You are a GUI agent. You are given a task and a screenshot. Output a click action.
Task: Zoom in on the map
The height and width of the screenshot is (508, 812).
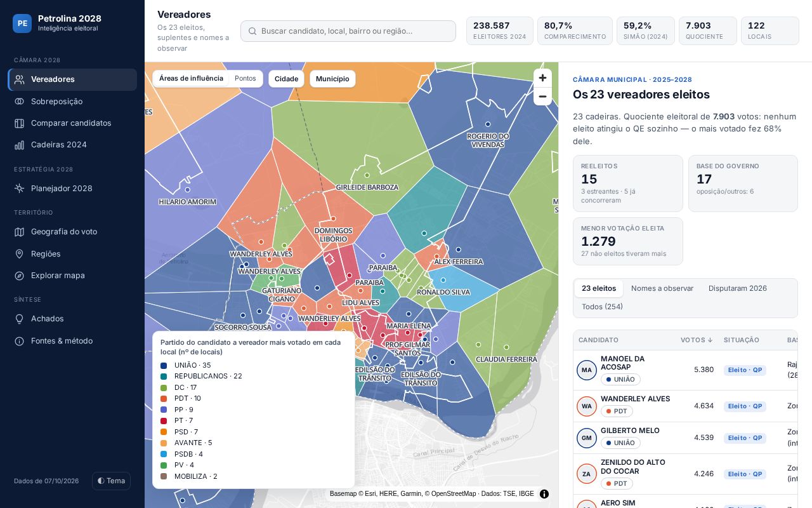coord(542,78)
